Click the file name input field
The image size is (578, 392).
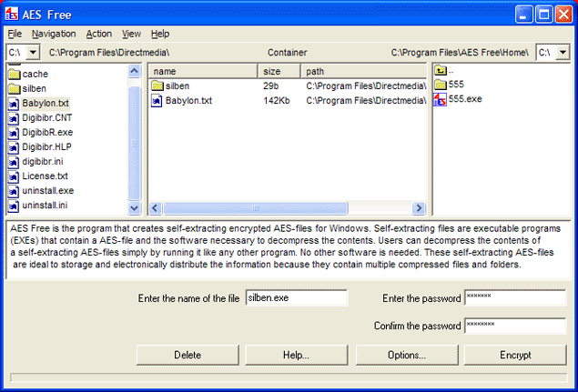click(x=297, y=298)
